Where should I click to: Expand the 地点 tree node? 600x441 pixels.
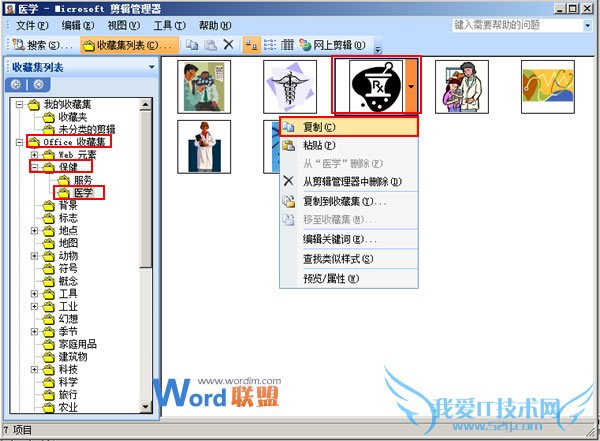[34, 230]
